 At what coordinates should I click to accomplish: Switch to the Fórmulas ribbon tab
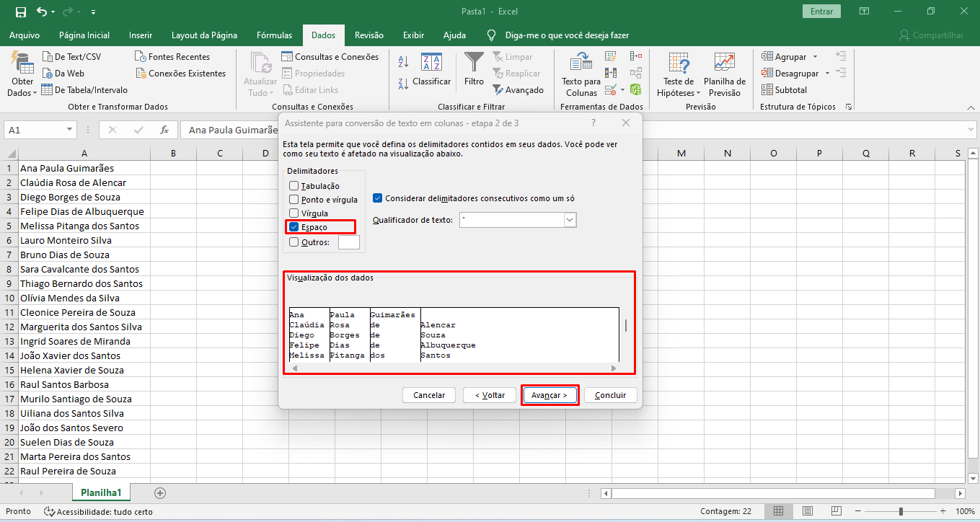tap(274, 35)
